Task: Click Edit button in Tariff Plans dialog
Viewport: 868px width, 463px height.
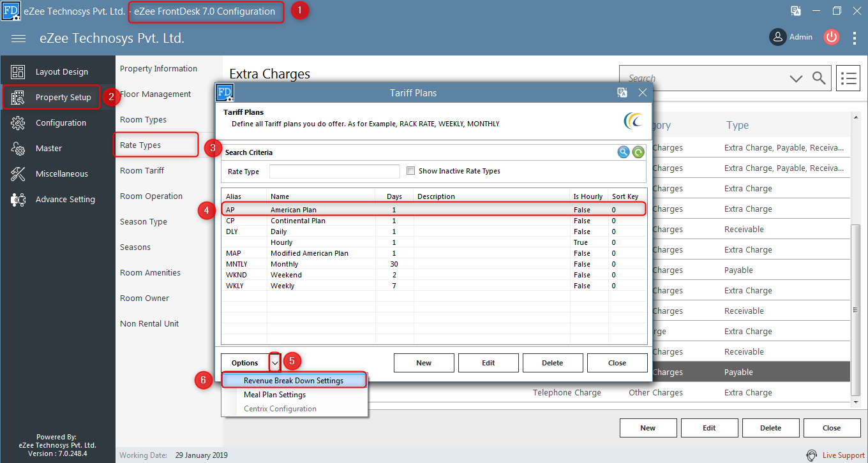Action: tap(488, 363)
